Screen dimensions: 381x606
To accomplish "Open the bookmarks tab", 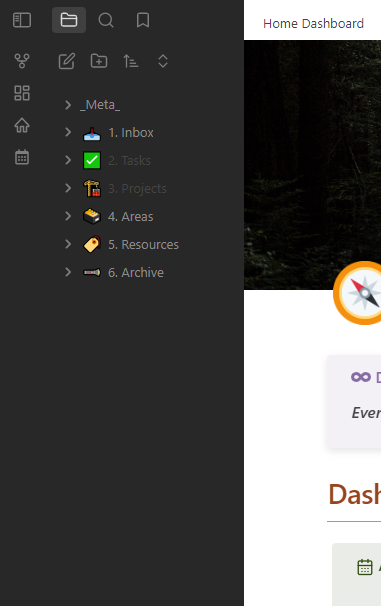I will (143, 20).
